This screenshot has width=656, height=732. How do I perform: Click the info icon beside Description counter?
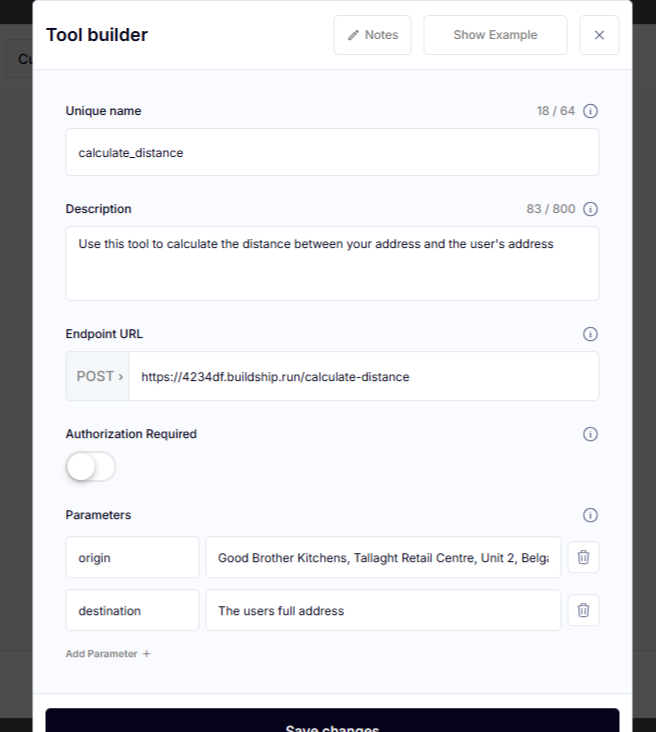(590, 209)
